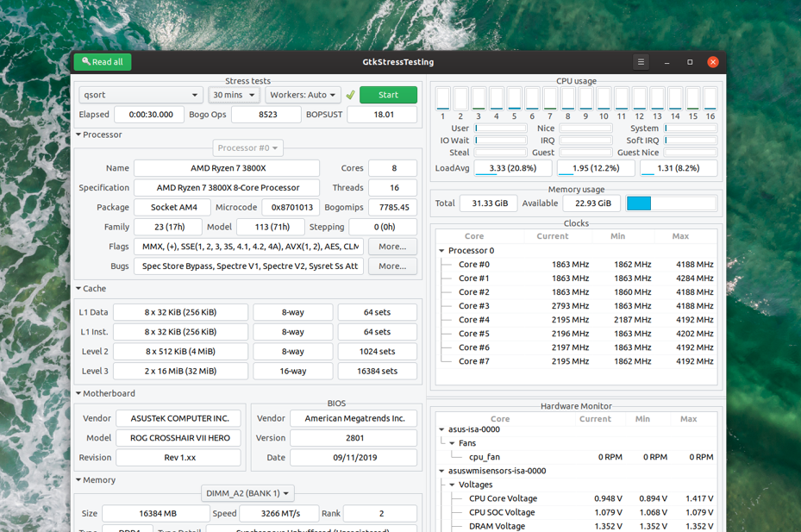The width and height of the screenshot is (801, 532).
Task: Click the LoadAvg 3.33 (20.8%) field
Action: pos(513,168)
